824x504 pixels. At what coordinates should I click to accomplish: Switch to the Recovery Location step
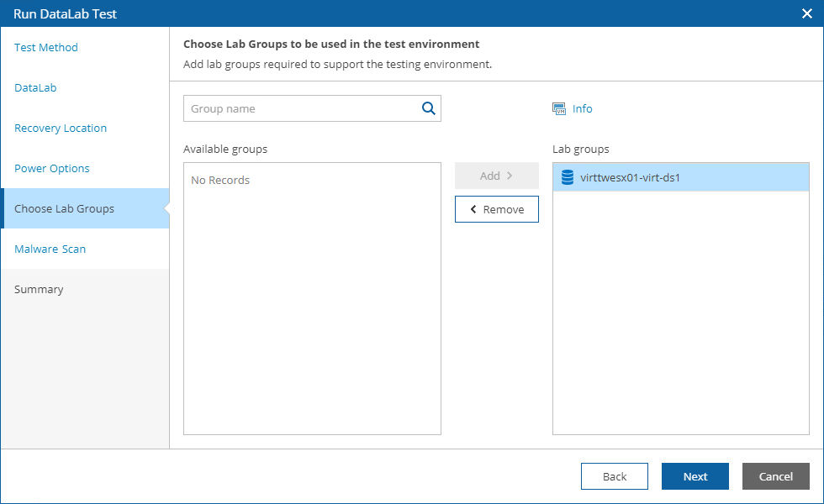[x=61, y=128]
